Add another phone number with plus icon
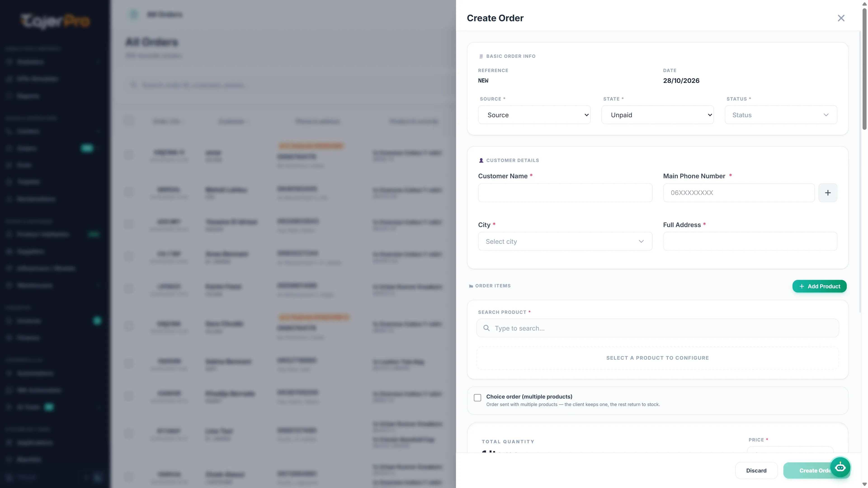868x488 pixels. click(828, 193)
